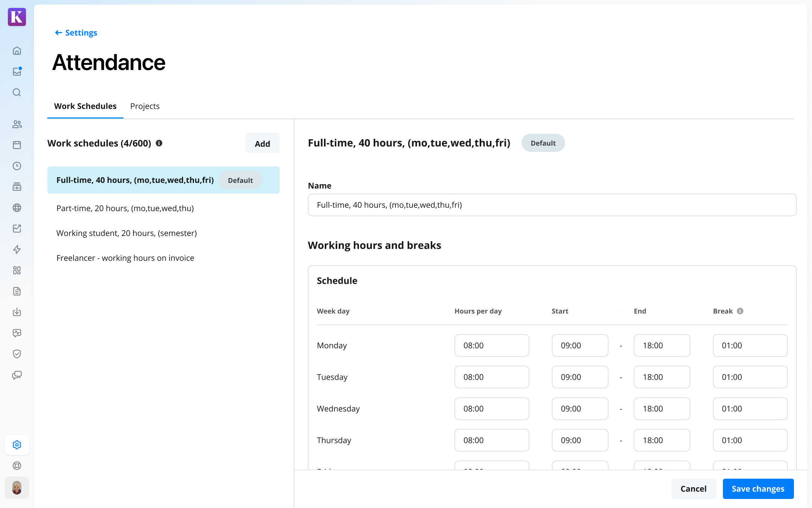Open the Employees people icon

coord(17,124)
